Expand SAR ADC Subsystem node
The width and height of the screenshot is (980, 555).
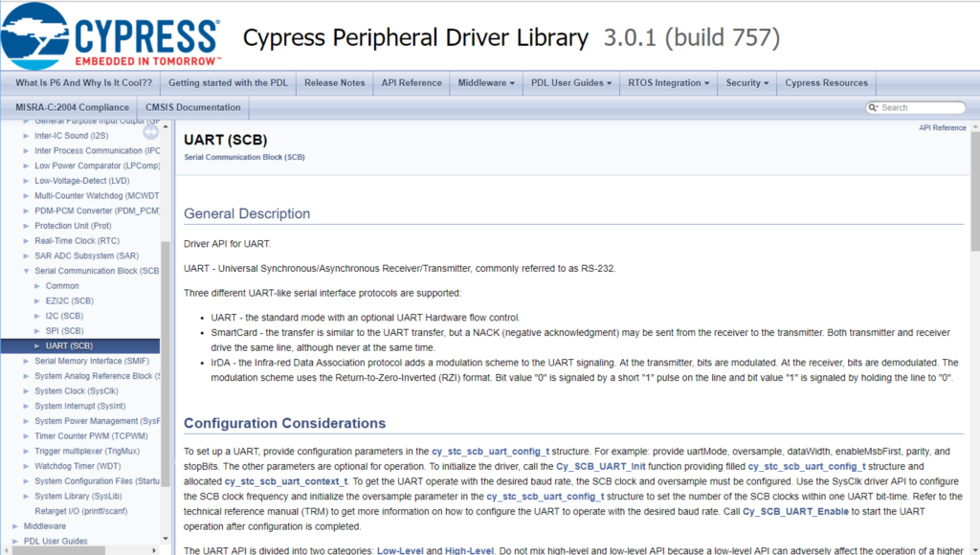click(26, 255)
